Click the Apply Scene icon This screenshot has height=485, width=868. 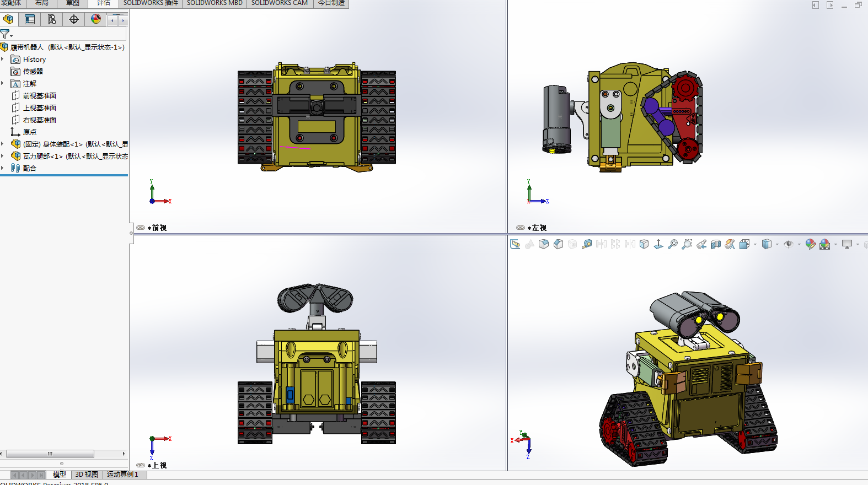[825, 244]
